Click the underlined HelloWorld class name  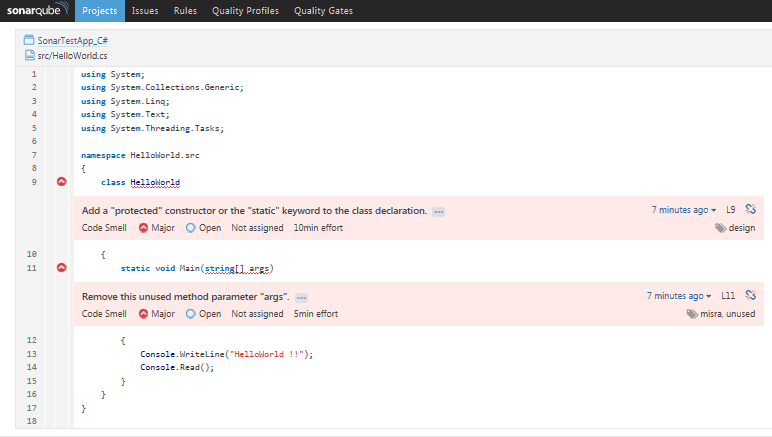(x=155, y=183)
